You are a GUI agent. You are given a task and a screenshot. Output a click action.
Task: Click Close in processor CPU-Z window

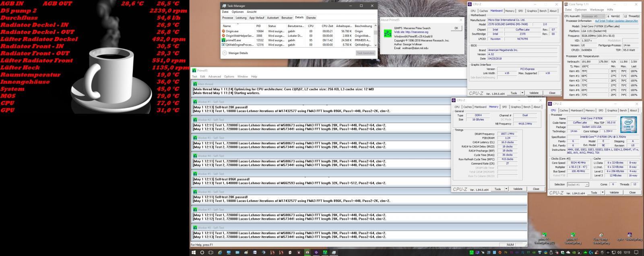coord(632,192)
